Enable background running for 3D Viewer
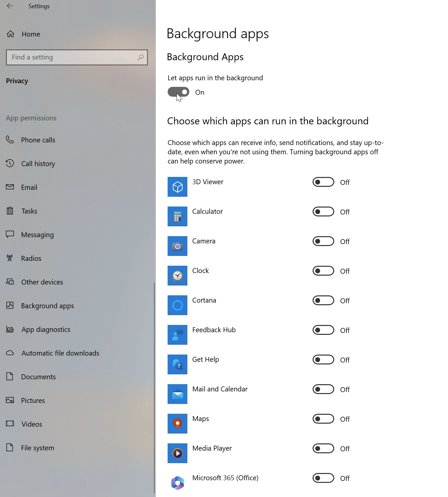This screenshot has width=448, height=497. [x=323, y=182]
